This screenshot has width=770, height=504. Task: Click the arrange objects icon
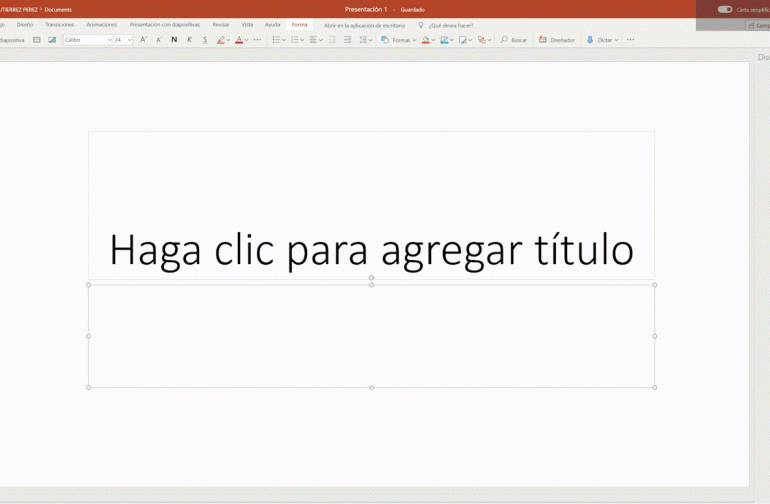coord(484,40)
